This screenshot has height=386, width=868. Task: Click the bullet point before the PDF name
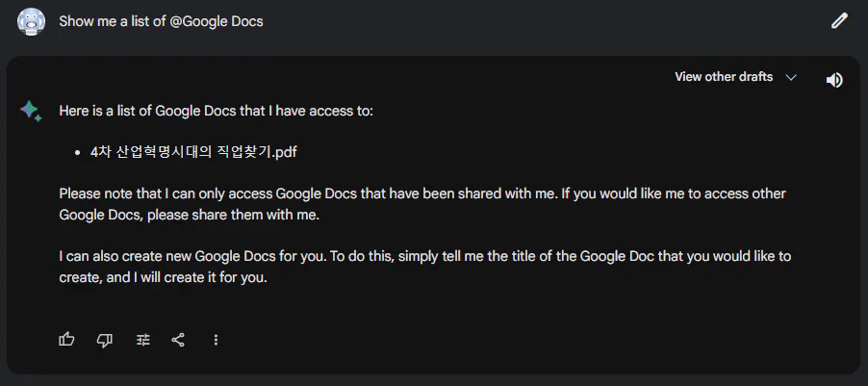tap(76, 153)
